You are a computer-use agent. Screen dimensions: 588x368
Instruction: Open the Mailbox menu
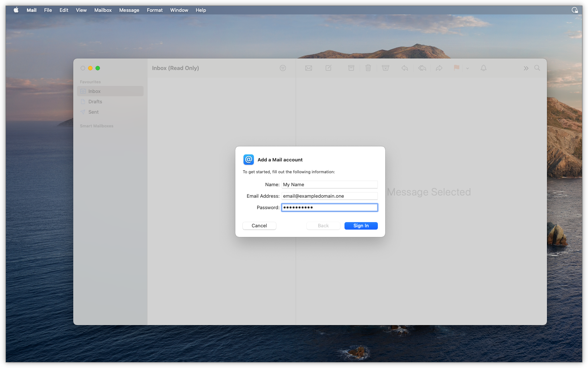click(x=103, y=10)
